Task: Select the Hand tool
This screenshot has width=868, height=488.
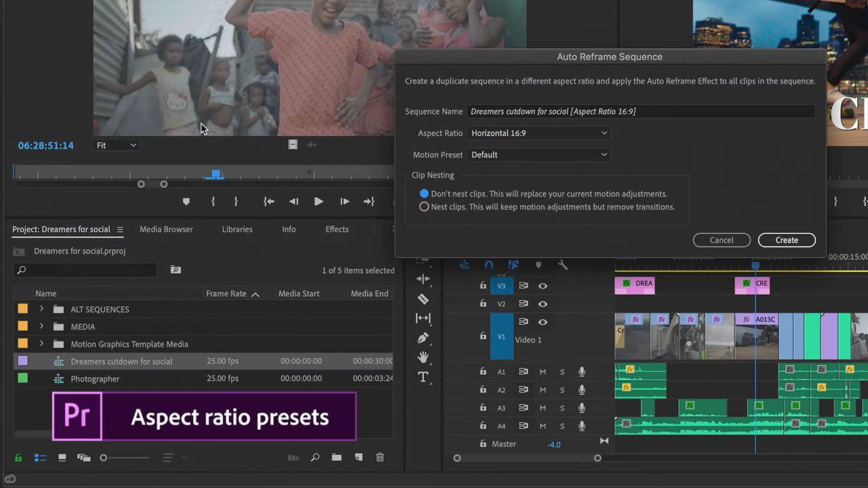Action: coord(423,357)
